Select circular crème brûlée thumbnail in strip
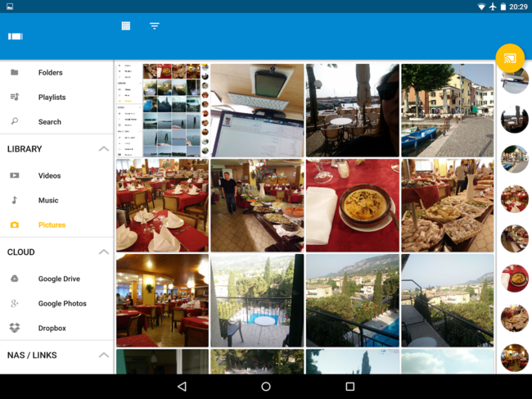 515,278
